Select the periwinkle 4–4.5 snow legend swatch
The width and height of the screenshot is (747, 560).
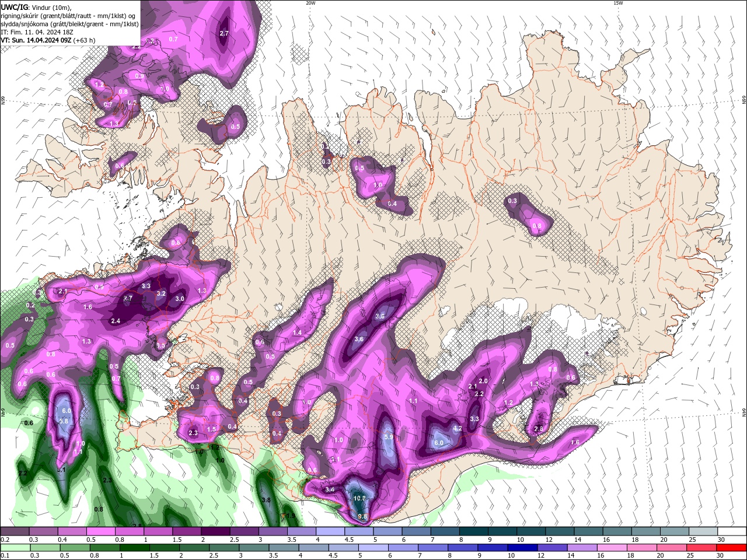click(330, 531)
